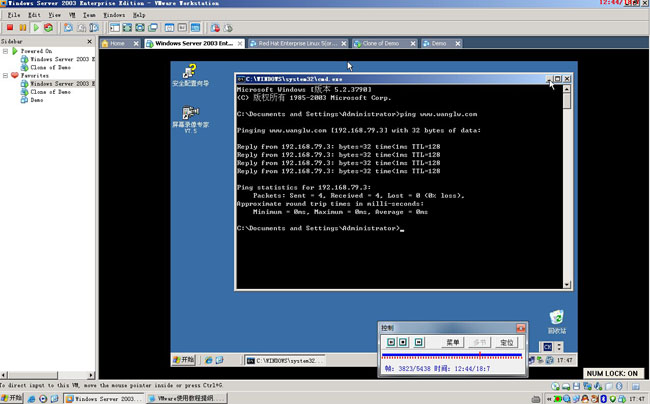Click the Full Screen mode toolbar icon
Image resolution: width=650 pixels, height=404 pixels.
coord(127,28)
